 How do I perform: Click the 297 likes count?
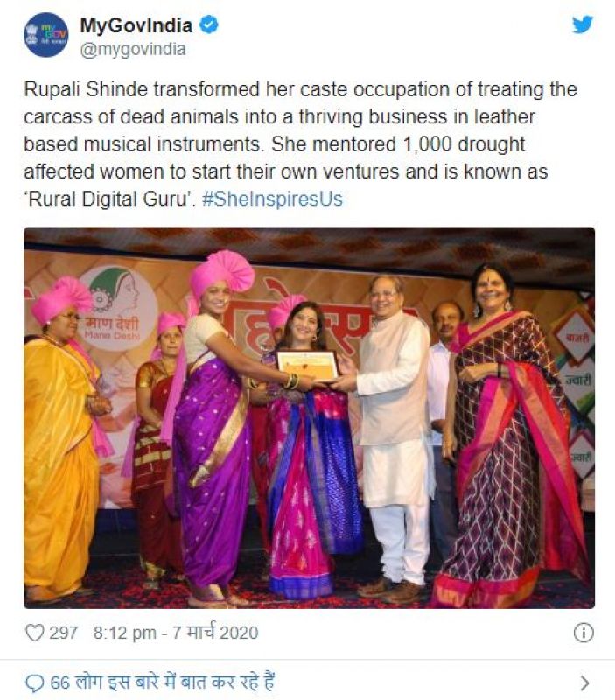pos(63,632)
